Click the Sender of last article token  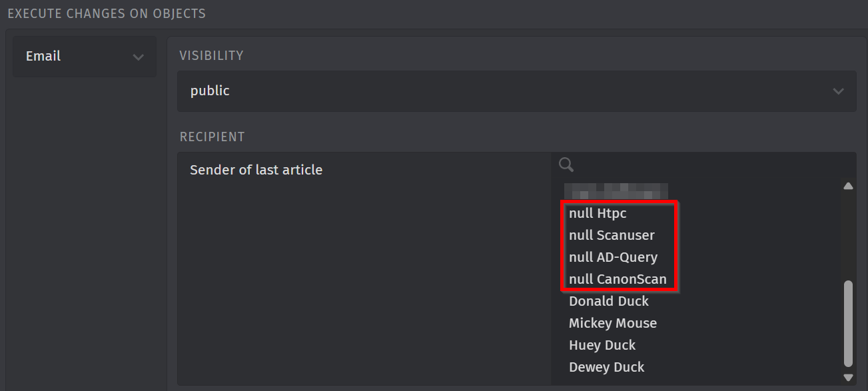(256, 170)
